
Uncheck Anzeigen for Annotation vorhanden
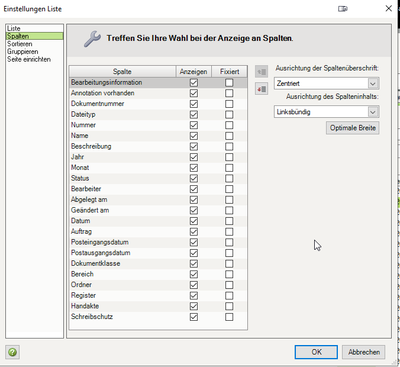[x=194, y=93]
